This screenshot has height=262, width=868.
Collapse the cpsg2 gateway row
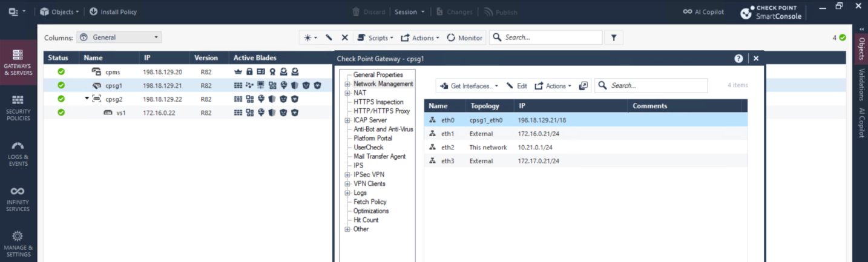click(x=87, y=99)
